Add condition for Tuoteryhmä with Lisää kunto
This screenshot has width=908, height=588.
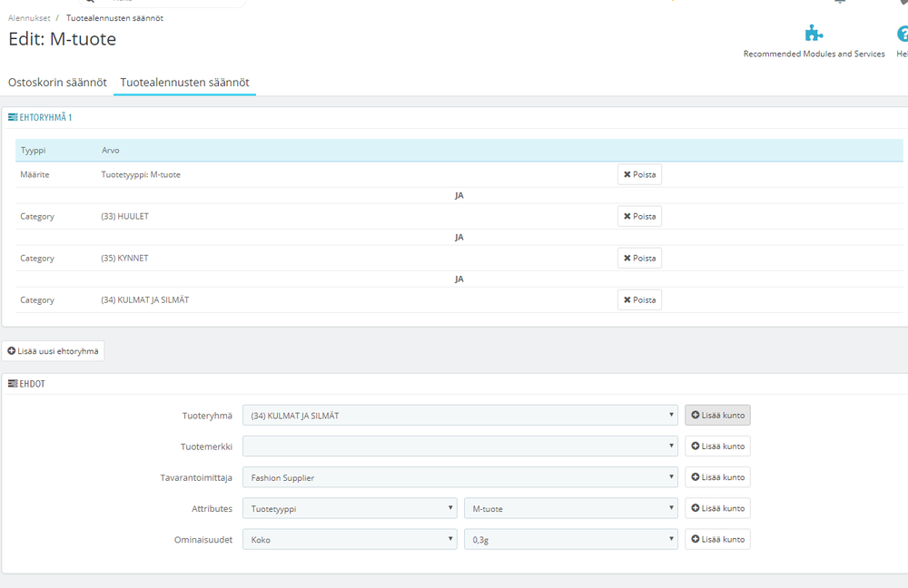(717, 415)
